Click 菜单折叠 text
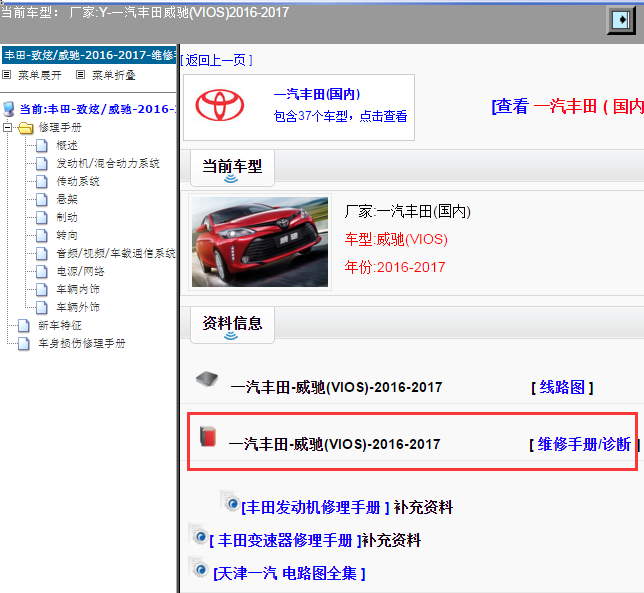The width and height of the screenshot is (644, 593). (114, 75)
